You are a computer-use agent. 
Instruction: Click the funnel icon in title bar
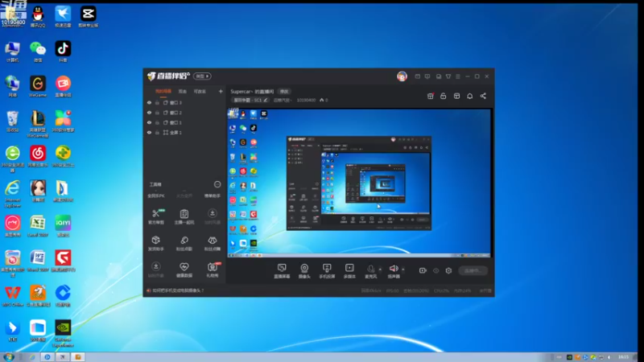coord(448,76)
